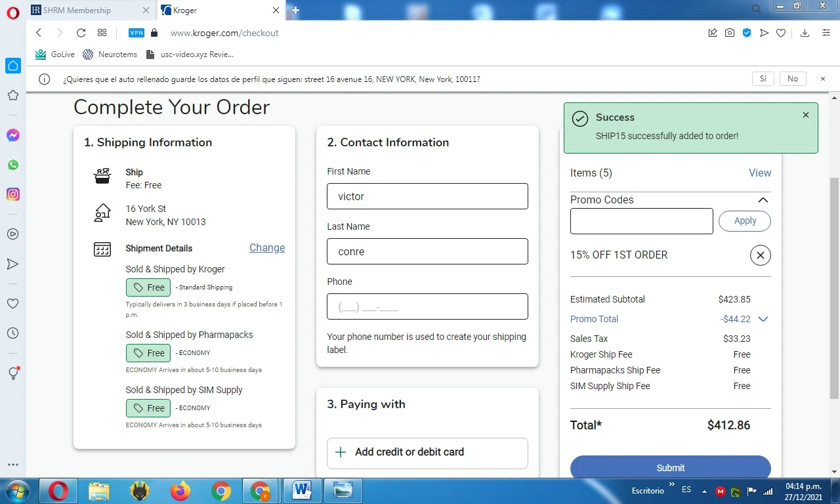Viewport: 840px width, 504px height.
Task: Open the GoLive bookmark
Action: pyautogui.click(x=55, y=54)
